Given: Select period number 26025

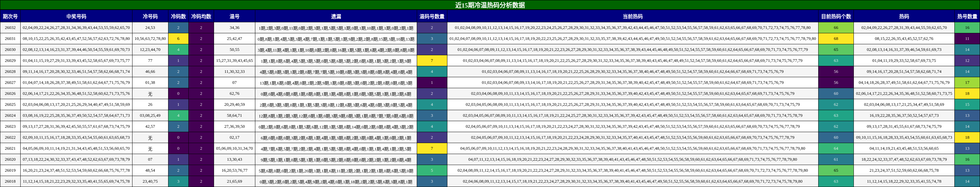Looking at the screenshot, I should tap(10, 104).
